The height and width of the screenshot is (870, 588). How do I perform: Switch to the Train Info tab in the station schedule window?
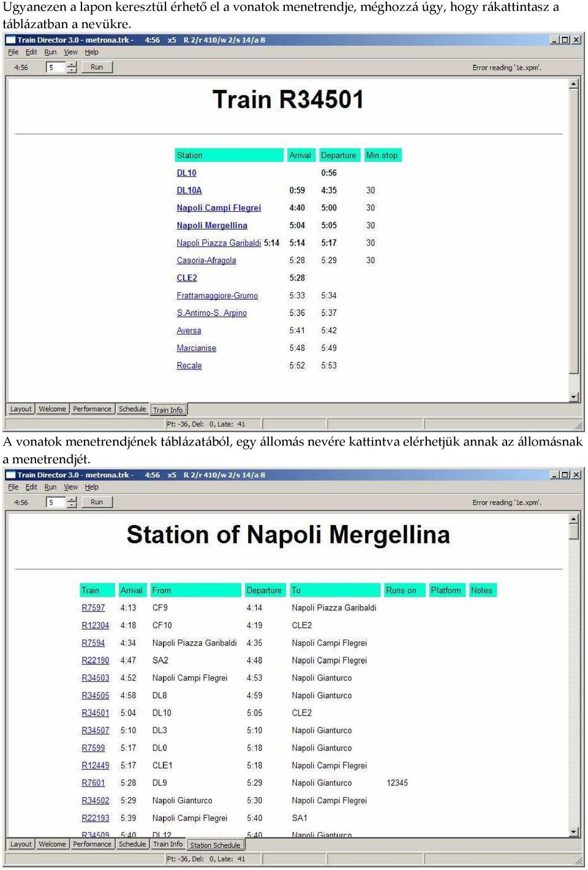(168, 844)
